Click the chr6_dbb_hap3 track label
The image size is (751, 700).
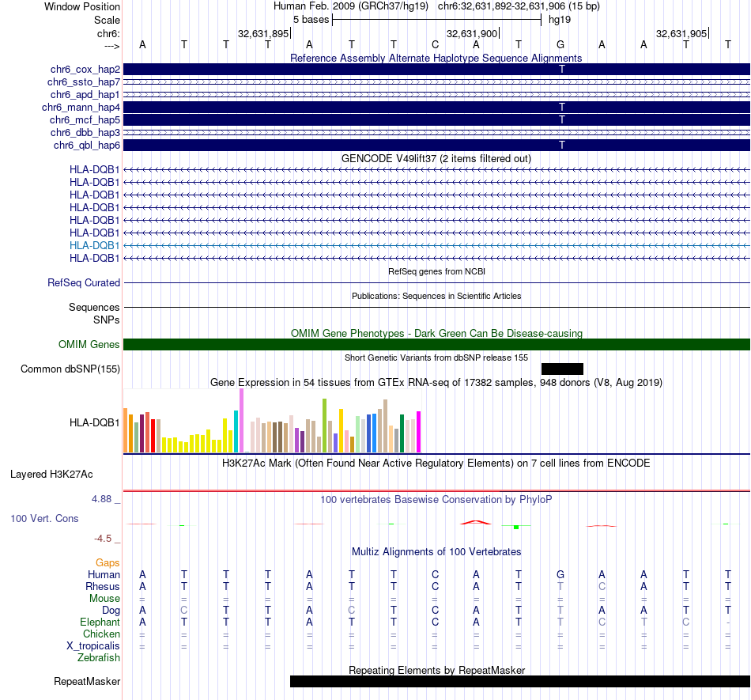tap(85, 132)
